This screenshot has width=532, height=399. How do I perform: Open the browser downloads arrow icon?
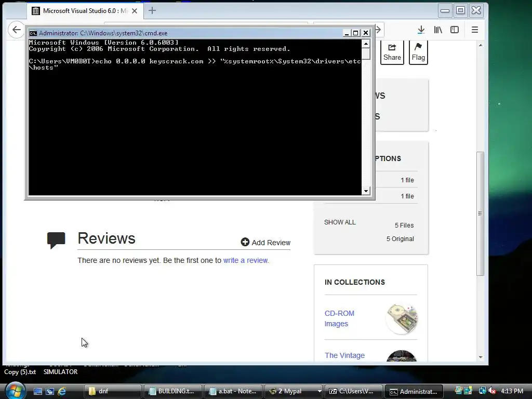pos(421,30)
